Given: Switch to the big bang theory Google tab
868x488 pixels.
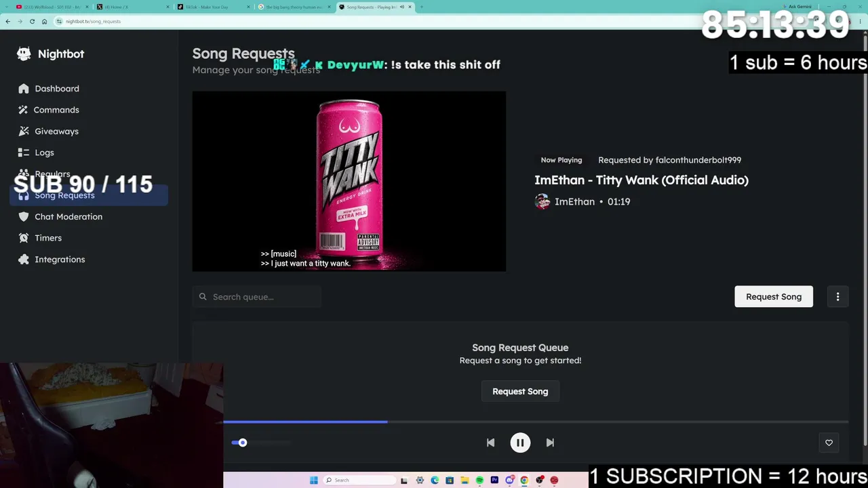Looking at the screenshot, I should click(293, 7).
